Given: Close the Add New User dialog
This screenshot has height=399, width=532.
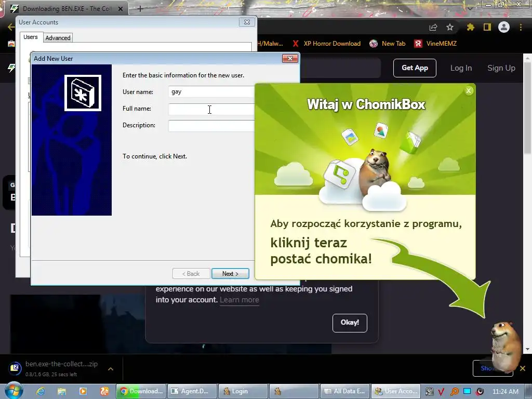Looking at the screenshot, I should [290, 58].
